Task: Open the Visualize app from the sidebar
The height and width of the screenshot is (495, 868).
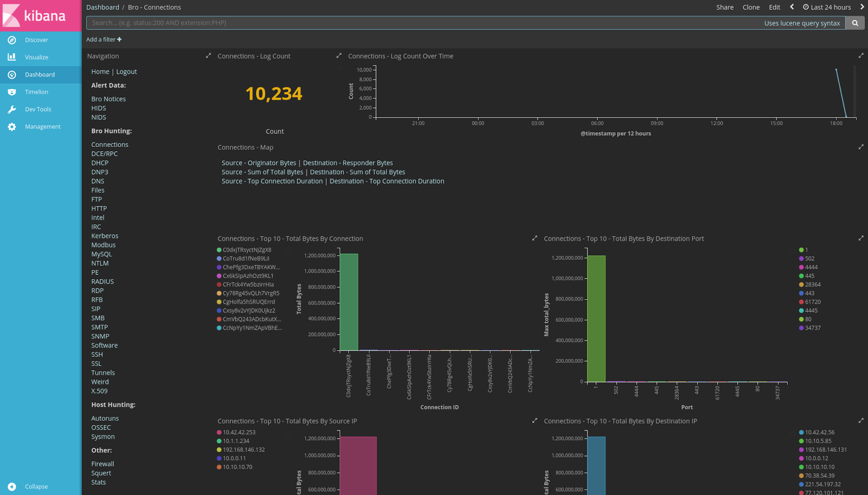Action: coord(12,57)
